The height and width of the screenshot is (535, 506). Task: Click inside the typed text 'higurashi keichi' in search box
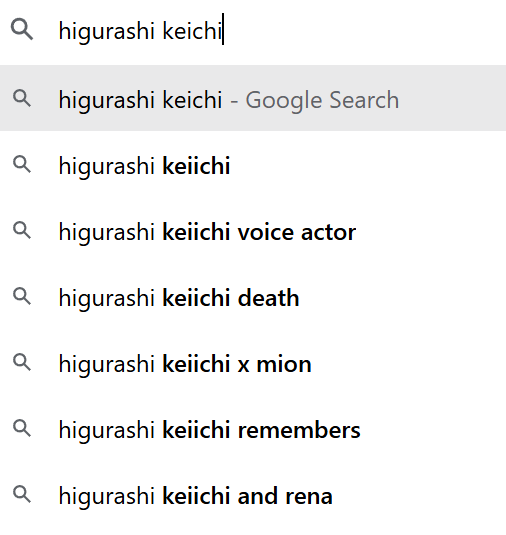coord(141,31)
